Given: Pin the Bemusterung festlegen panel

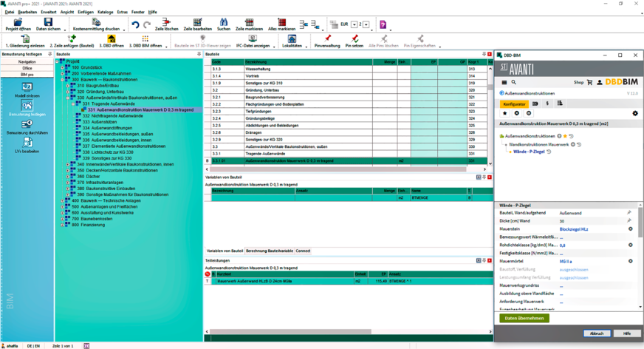Looking at the screenshot, I should point(50,54).
